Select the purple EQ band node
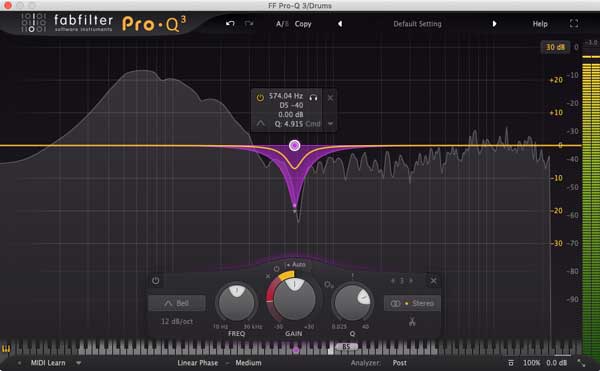The height and width of the screenshot is (371, 600). (294, 145)
